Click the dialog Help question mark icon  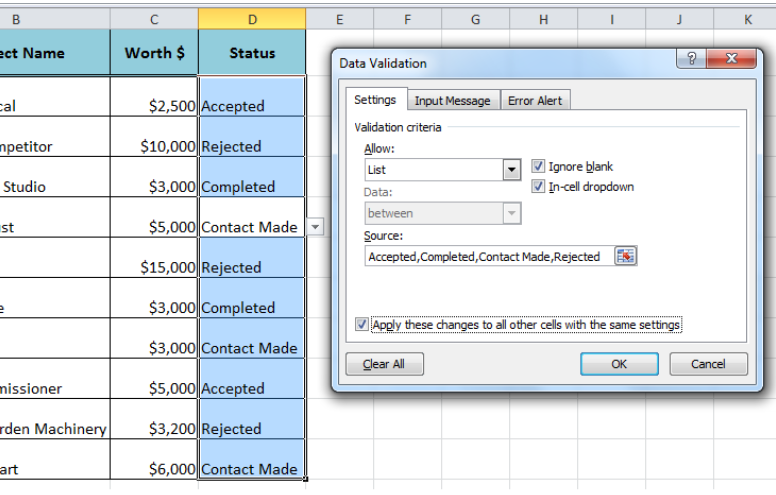point(691,59)
